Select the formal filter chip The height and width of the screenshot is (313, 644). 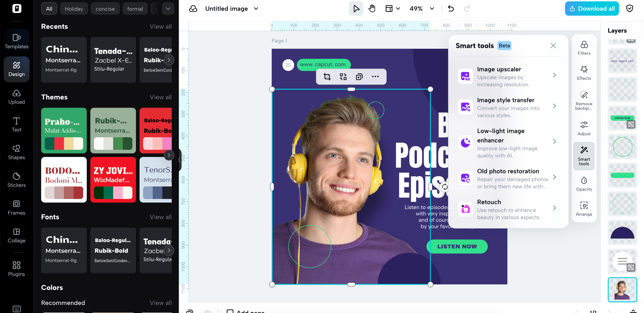(135, 8)
